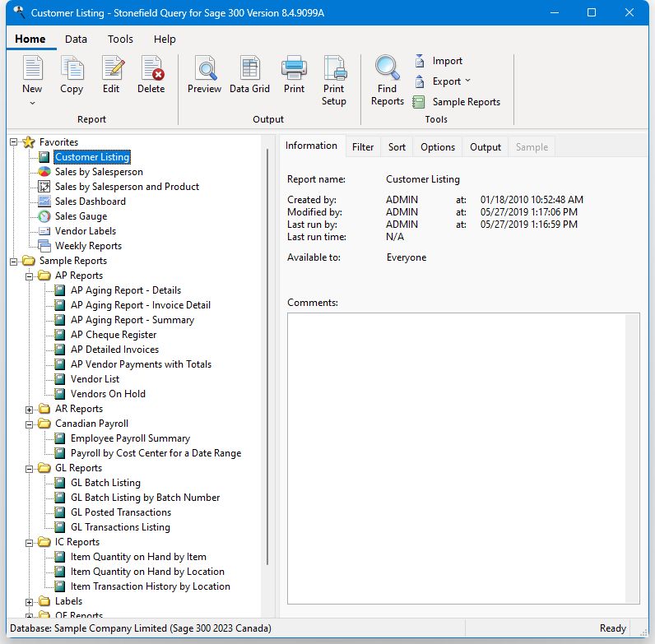Select AP Detailed Invoices report
Viewport: 655px width, 644px height.
click(x=115, y=350)
